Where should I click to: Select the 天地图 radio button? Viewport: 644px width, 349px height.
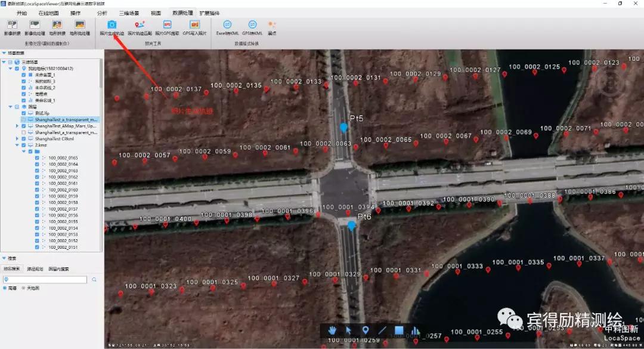pyautogui.click(x=24, y=288)
